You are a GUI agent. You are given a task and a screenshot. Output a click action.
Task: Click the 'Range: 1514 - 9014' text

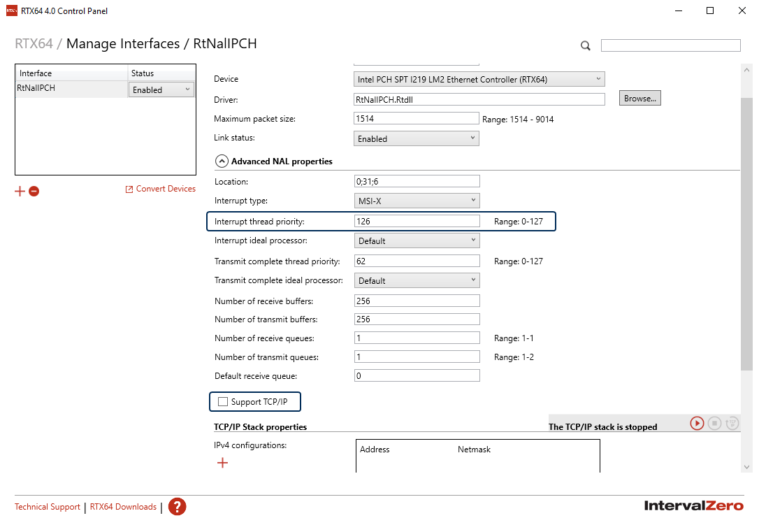tap(518, 119)
